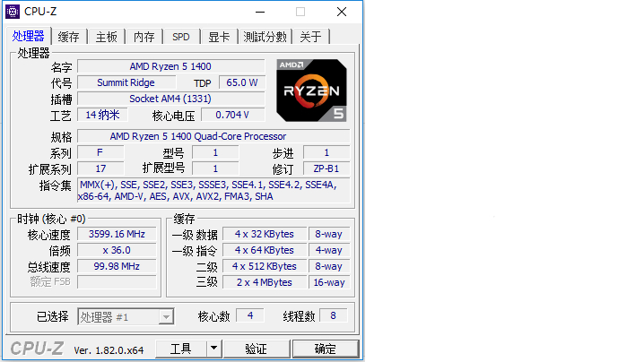Click the 14 纳米 technology value
Screen dimensions: 644x362
click(x=102, y=115)
